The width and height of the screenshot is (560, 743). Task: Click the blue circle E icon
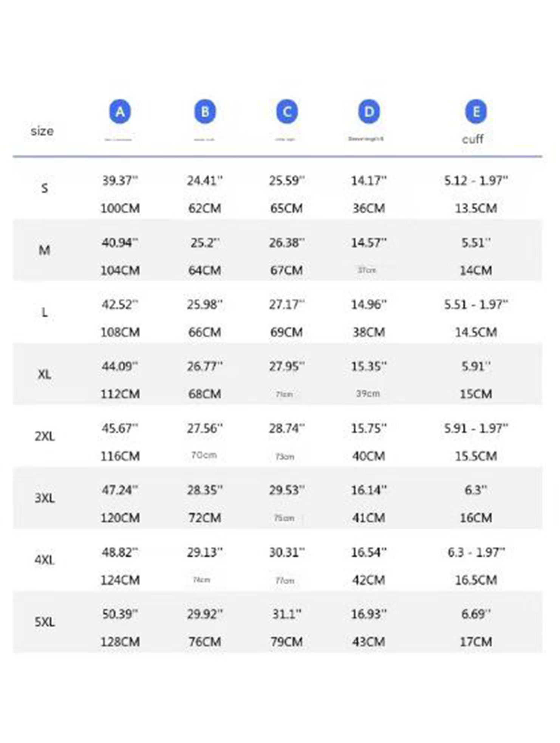pos(476,112)
